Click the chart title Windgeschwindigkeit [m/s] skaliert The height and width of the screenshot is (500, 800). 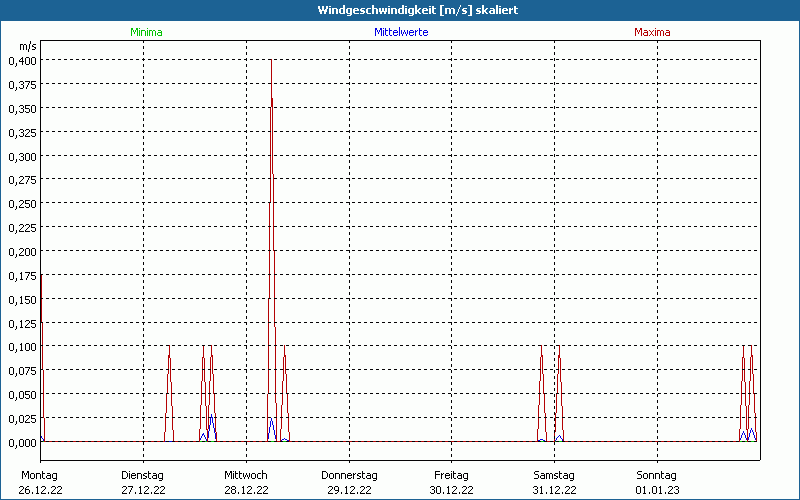[418, 10]
